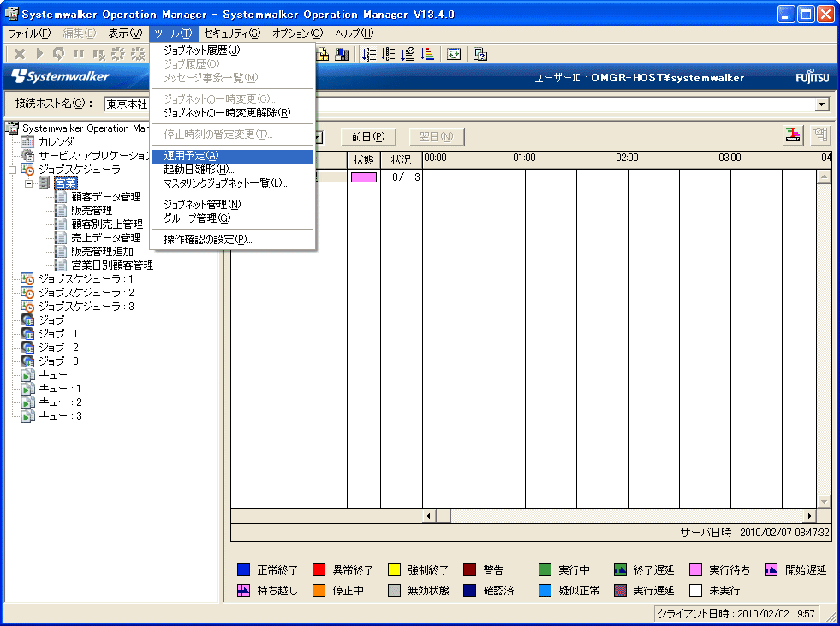Sort the list by A-B-C order icon

click(x=388, y=54)
